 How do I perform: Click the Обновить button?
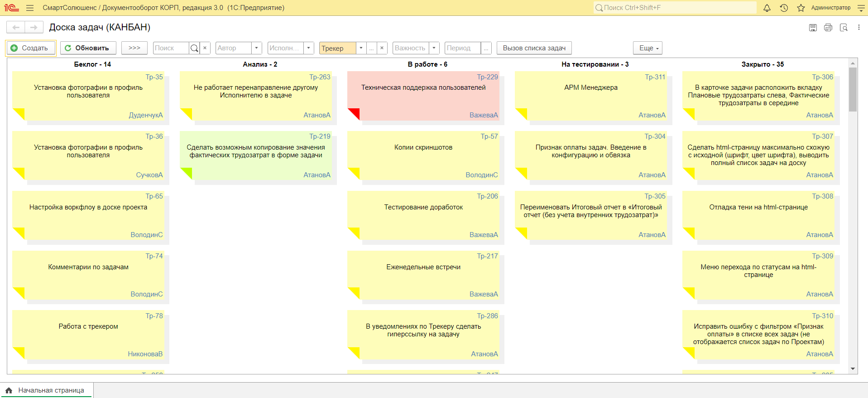[x=88, y=48]
